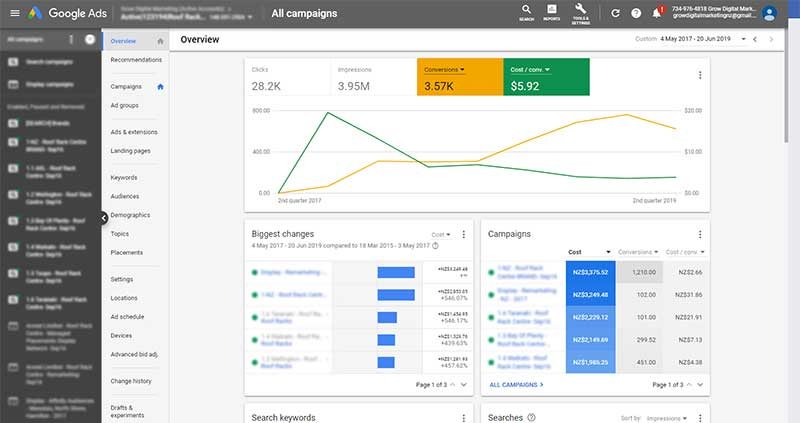Screen dimensions: 800x423
Task: Open Searches card options menu
Action: pyautogui.click(x=699, y=418)
